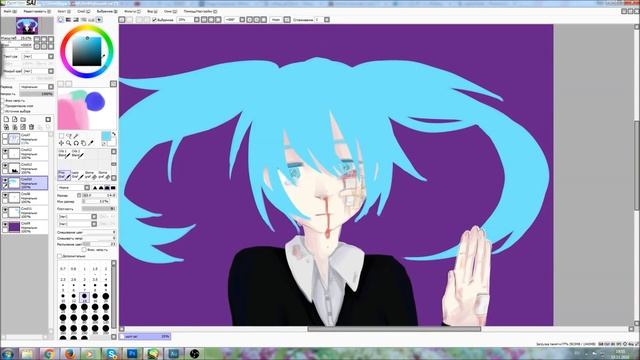Screen dimensions: 640x360
Task: Open the layer effect dropdown
Action: 38,71
